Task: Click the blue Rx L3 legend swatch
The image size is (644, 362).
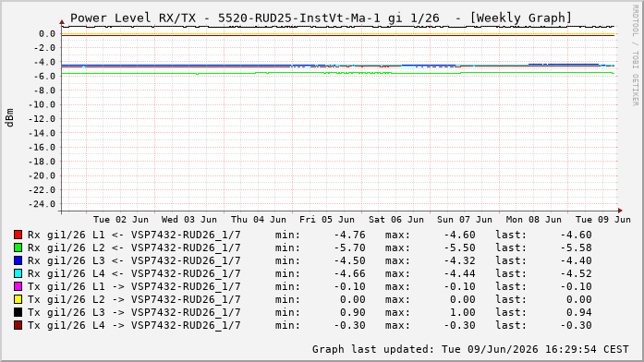Action: pos(18,260)
